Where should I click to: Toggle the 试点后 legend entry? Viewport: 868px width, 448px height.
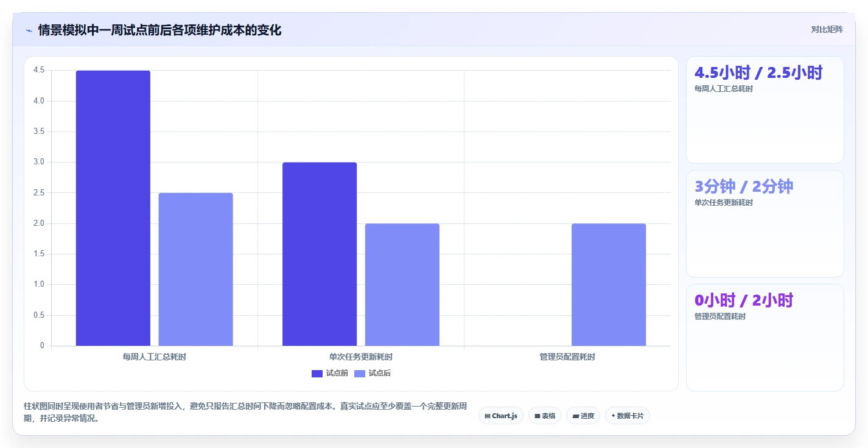coord(372,373)
